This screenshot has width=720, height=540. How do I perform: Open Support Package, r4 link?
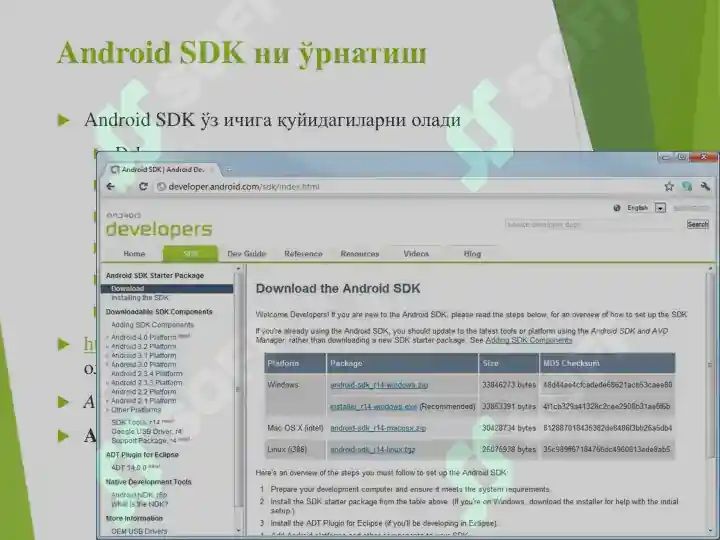(x=144, y=440)
